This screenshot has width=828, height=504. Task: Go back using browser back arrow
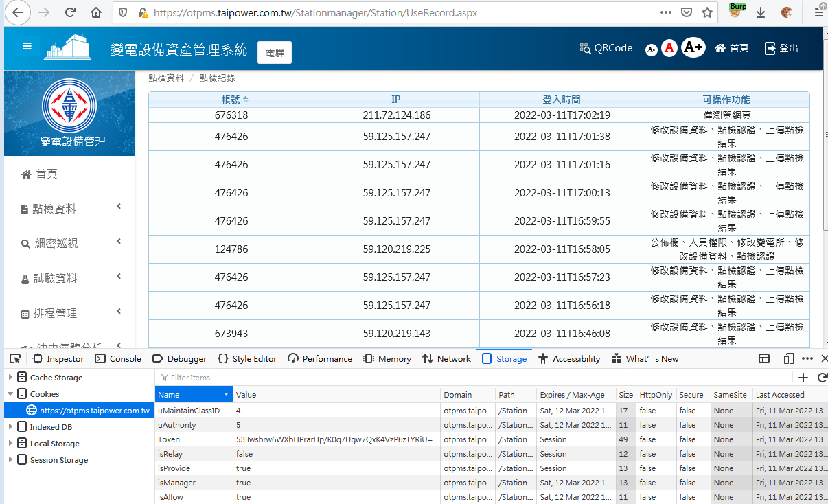click(x=17, y=12)
